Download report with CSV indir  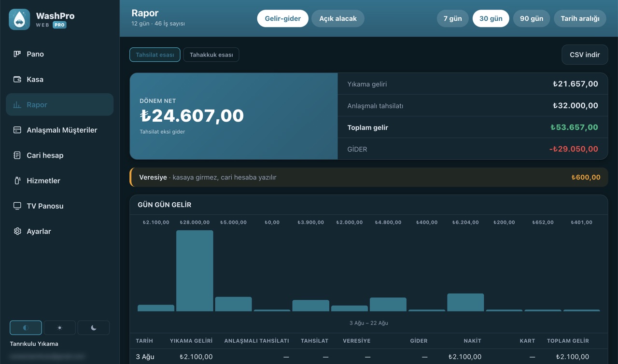pos(585,55)
